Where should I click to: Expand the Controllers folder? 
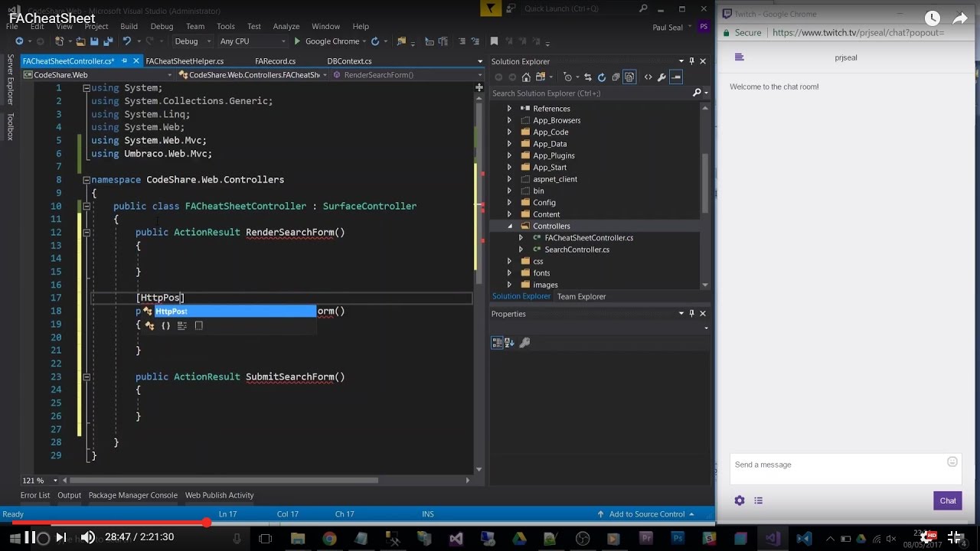pos(508,226)
